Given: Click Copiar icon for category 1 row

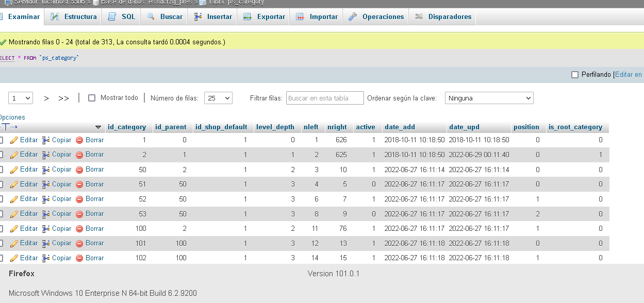Looking at the screenshot, I should pyautogui.click(x=45, y=140).
